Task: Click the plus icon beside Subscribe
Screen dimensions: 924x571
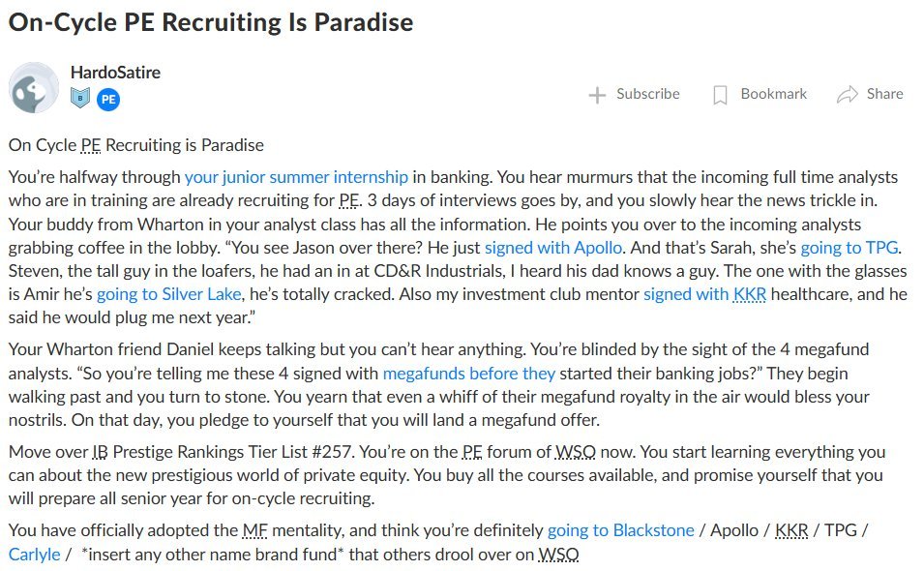Action: 598,95
